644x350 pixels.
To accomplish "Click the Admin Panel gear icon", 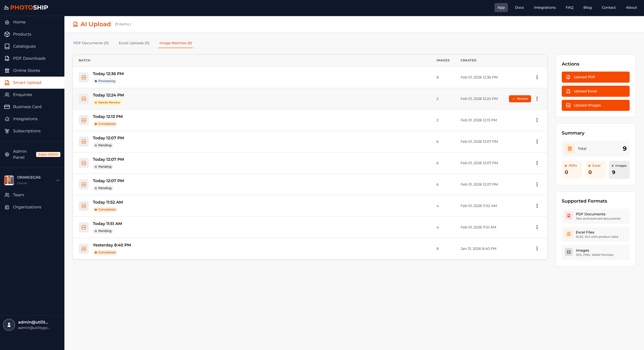I will click(7, 154).
